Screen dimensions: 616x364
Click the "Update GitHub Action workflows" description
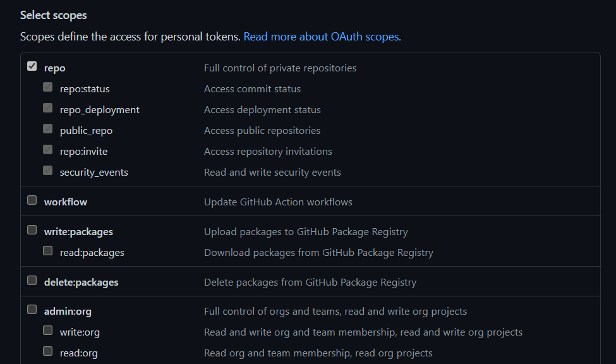coord(278,202)
